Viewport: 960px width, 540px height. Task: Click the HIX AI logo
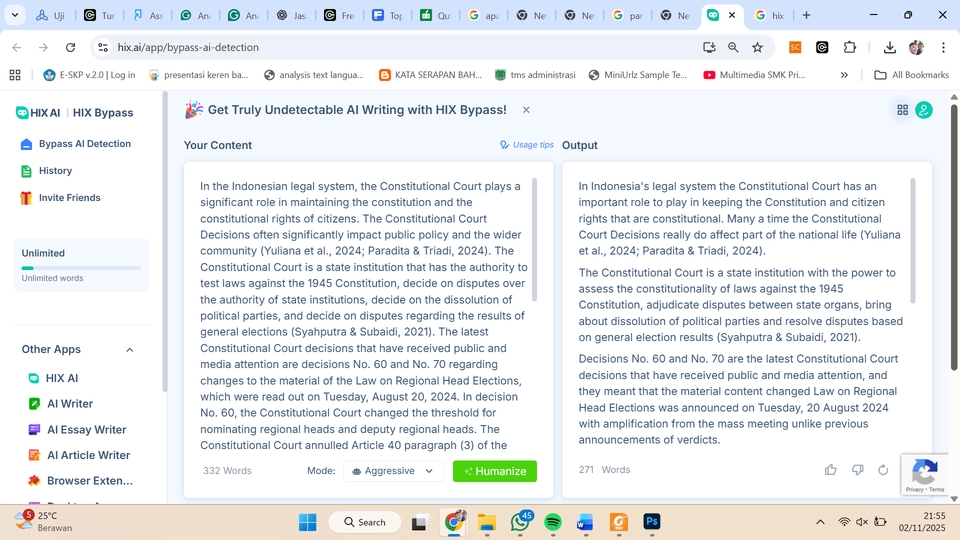pyautogui.click(x=38, y=113)
